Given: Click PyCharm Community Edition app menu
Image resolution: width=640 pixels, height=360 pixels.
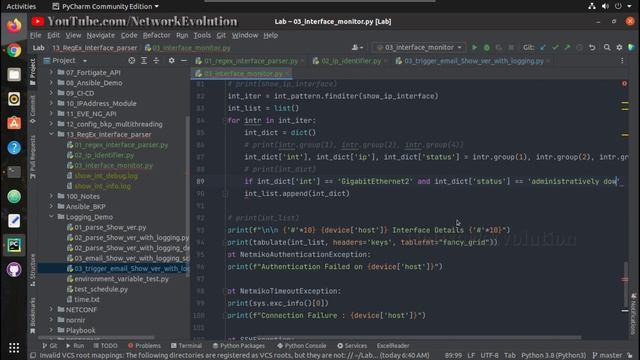Looking at the screenshot, I should point(106,6).
